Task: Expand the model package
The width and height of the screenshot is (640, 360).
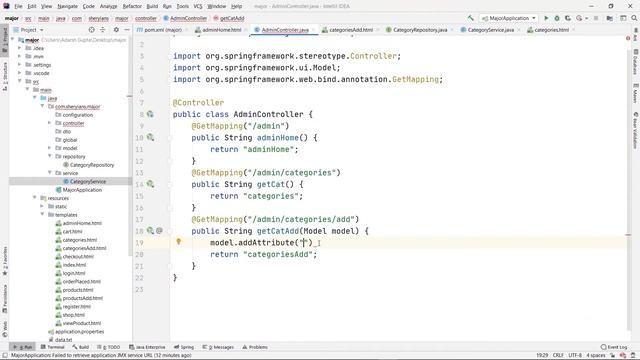Action: pos(50,148)
